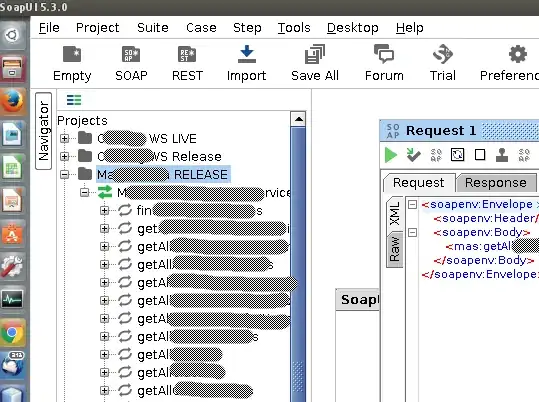Expand the WS LIVE project
This screenshot has height=402, width=539.
64,139
